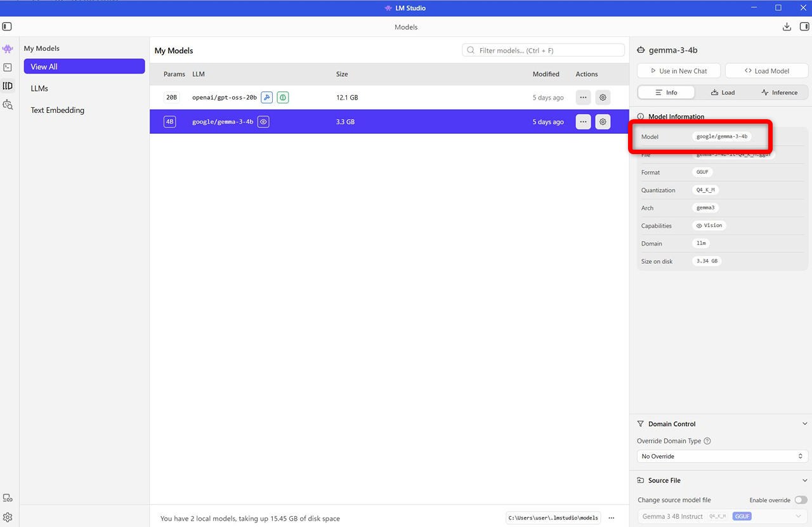Viewport: 812px width, 527px height.
Task: Open the Discover model search icon
Action: 8,105
